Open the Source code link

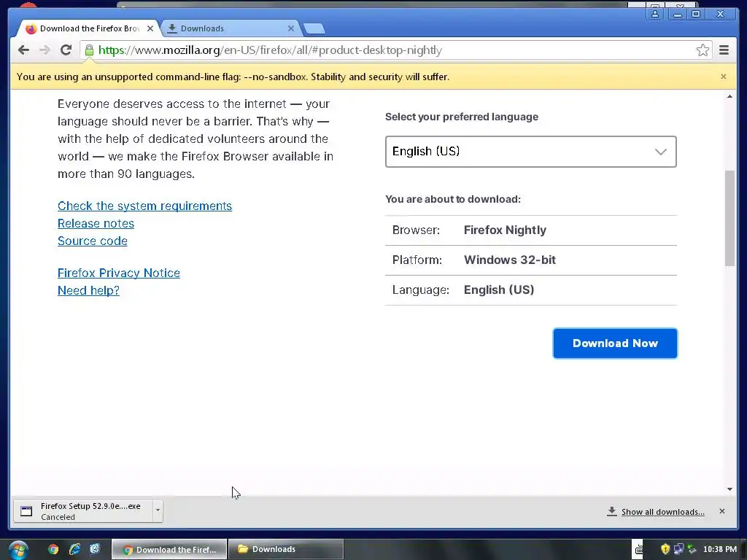coord(93,241)
